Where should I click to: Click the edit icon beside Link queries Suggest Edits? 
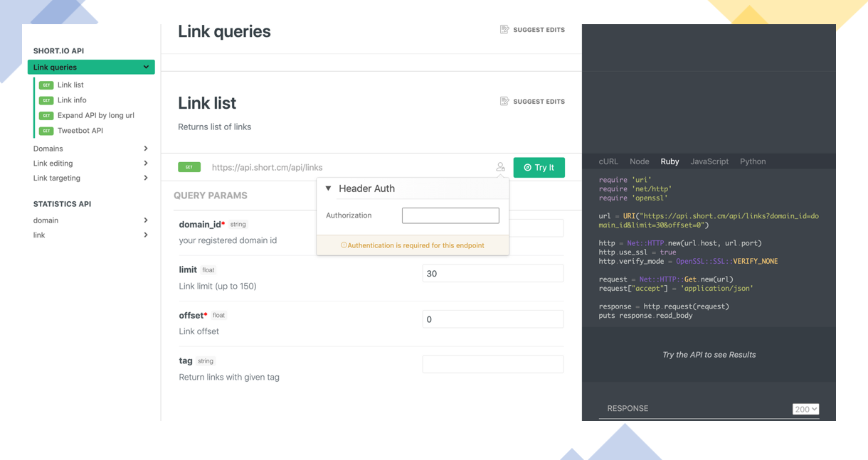point(504,30)
